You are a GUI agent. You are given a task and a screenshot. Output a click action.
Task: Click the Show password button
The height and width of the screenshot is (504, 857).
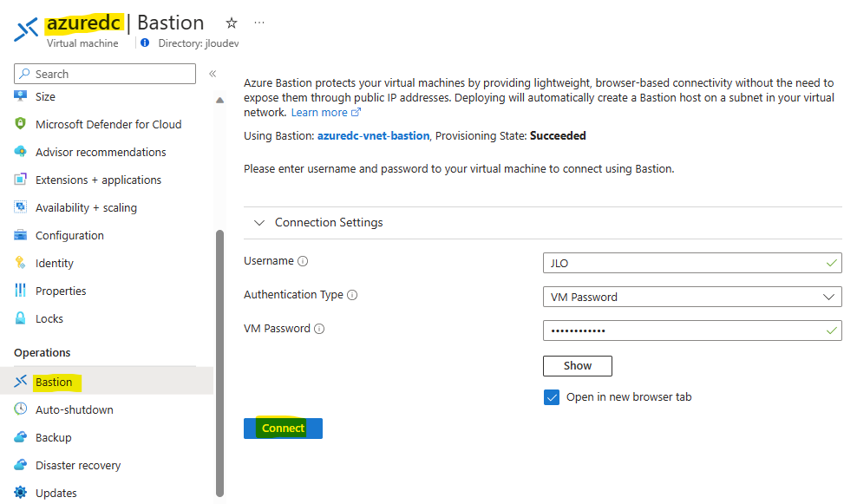[577, 366]
